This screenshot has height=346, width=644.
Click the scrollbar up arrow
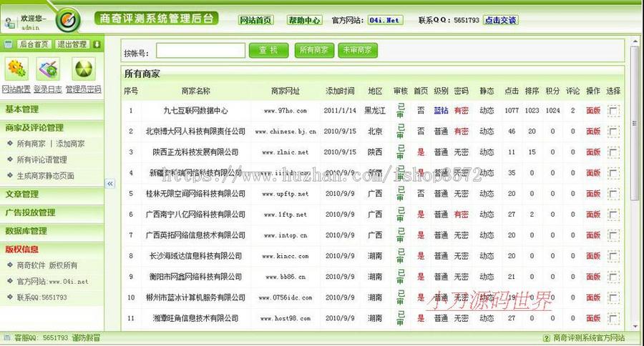[x=635, y=41]
